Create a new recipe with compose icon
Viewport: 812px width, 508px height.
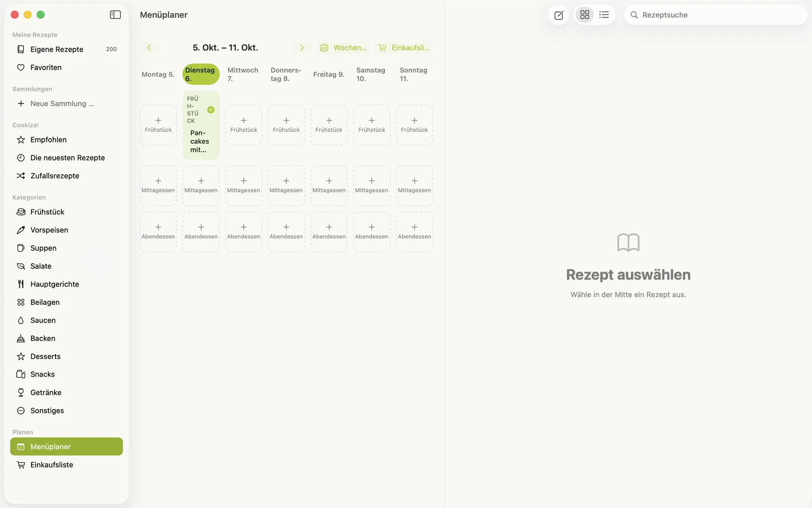558,15
